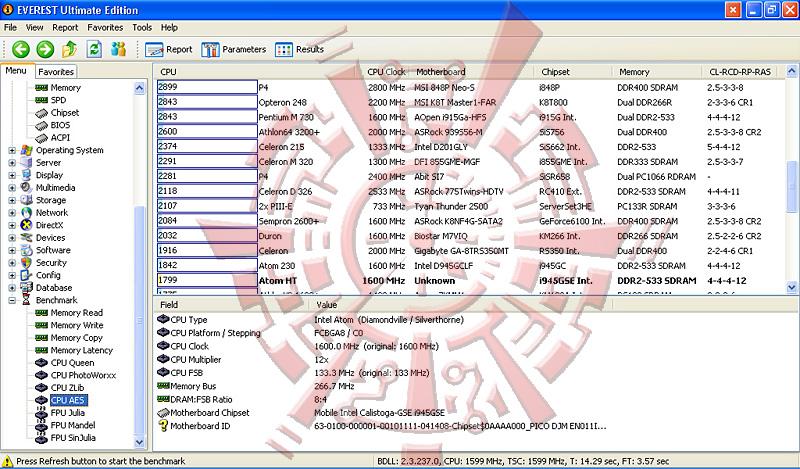Sort by the Memory column header
The width and height of the screenshot is (800, 469).
(x=657, y=72)
